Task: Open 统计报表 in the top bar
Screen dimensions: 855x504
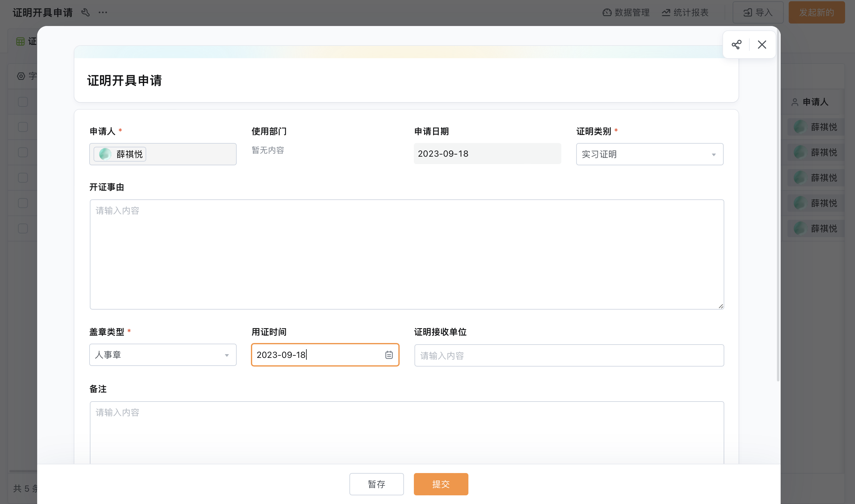Action: click(x=685, y=13)
